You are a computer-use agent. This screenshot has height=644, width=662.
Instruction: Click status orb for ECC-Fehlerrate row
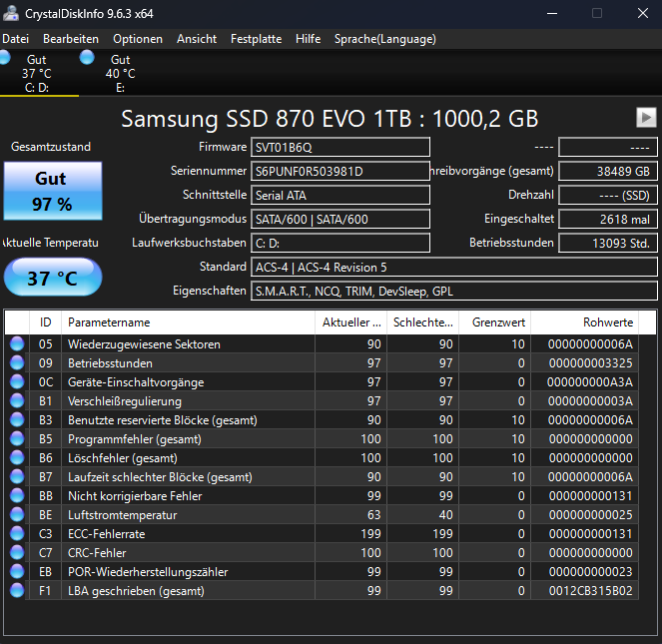tap(17, 534)
